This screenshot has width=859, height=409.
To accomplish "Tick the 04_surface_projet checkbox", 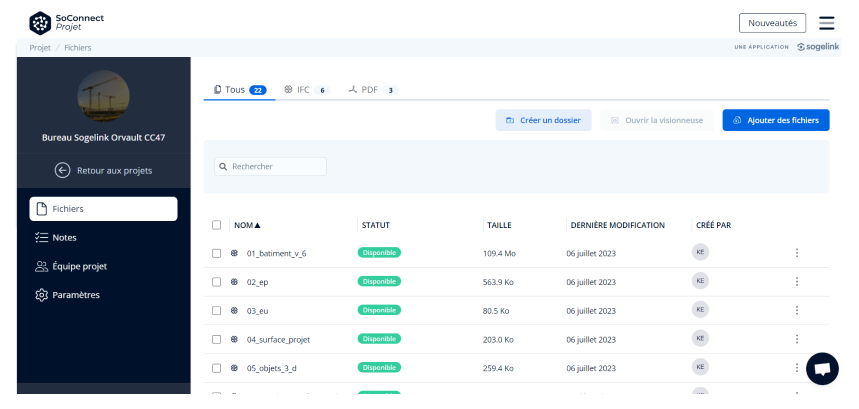I will point(216,339).
